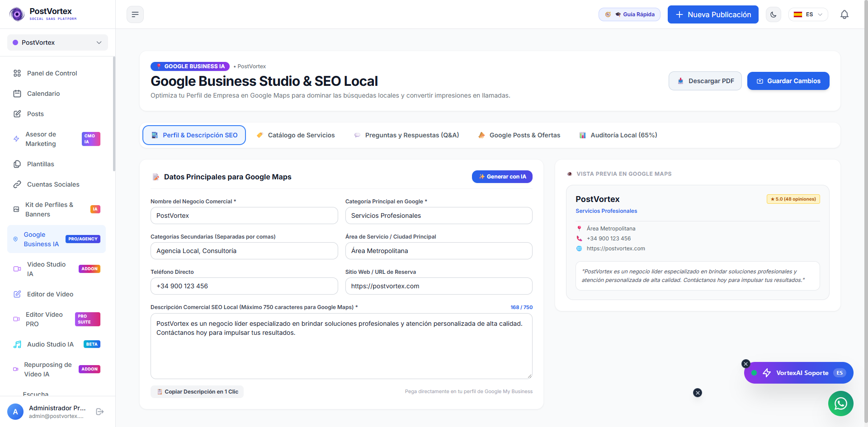The width and height of the screenshot is (868, 427).
Task: Click the sidebar scrollbar
Action: click(x=114, y=114)
